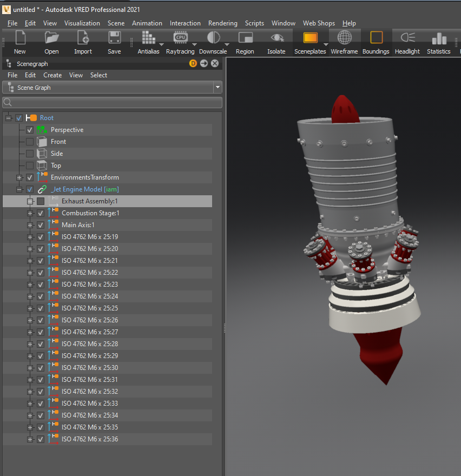Uncheck the Perspective camera checkbox
This screenshot has height=476, width=461.
click(x=30, y=130)
